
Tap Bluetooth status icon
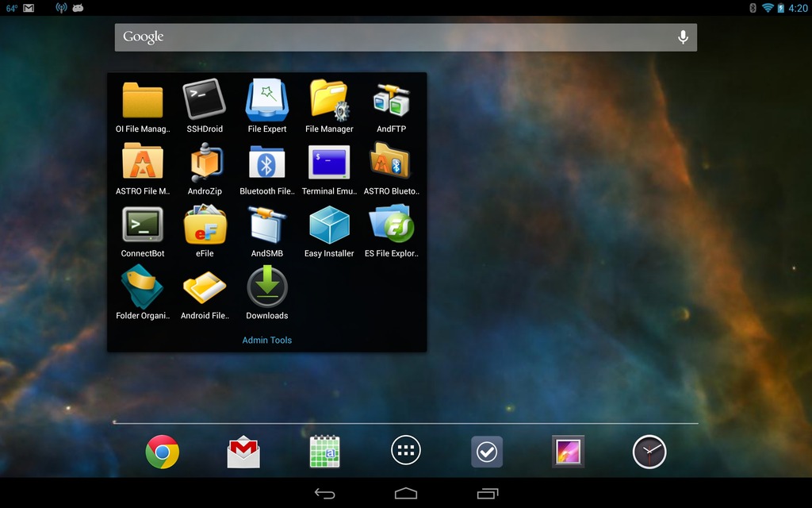[x=753, y=8]
